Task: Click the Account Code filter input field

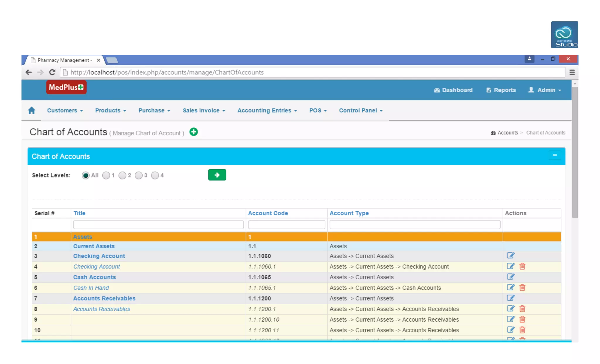Action: click(x=286, y=225)
